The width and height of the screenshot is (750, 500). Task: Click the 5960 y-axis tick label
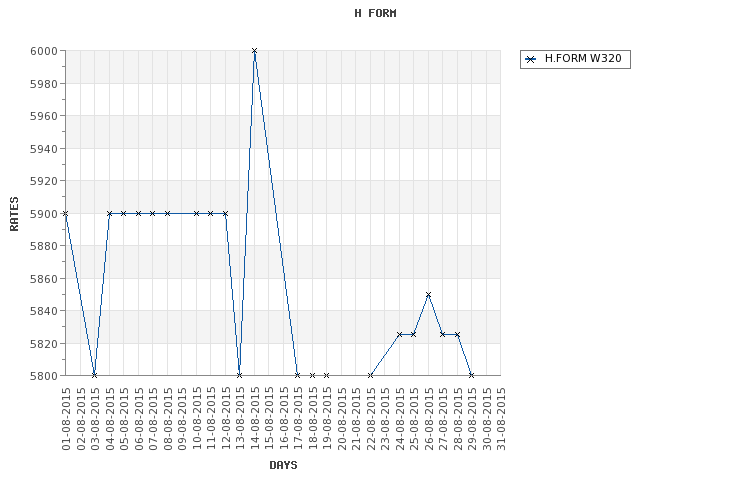coord(44,116)
